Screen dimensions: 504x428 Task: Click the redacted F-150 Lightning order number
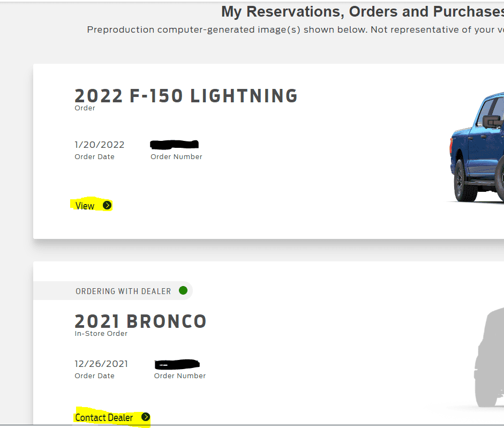pyautogui.click(x=175, y=144)
